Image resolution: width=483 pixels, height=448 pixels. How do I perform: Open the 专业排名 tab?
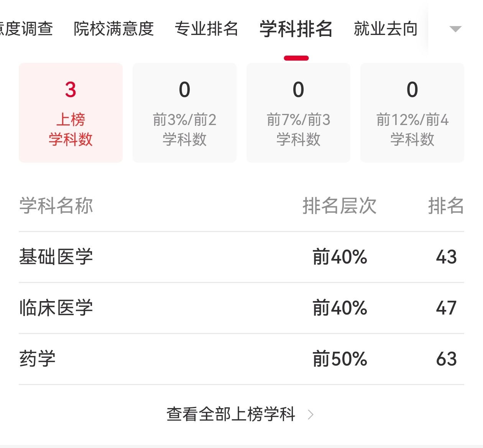[x=206, y=29]
